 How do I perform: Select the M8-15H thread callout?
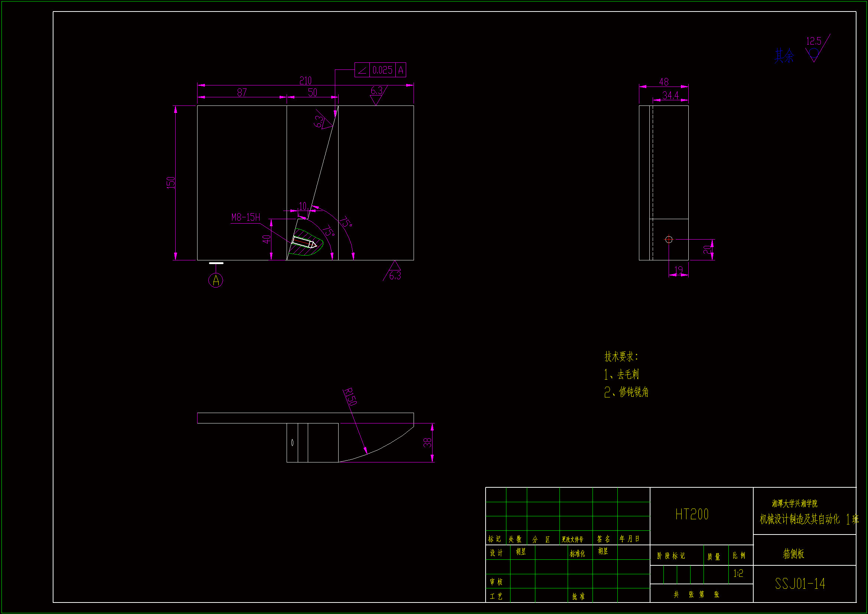pos(246,218)
